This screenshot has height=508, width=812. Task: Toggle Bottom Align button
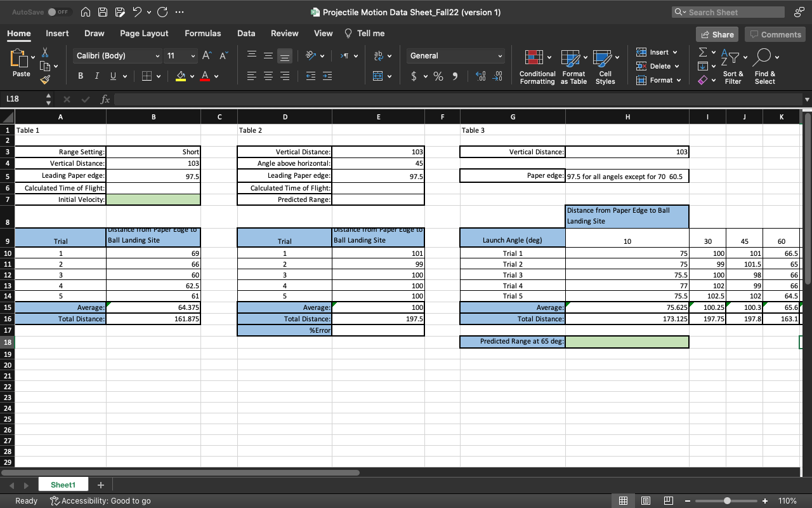[x=284, y=56]
